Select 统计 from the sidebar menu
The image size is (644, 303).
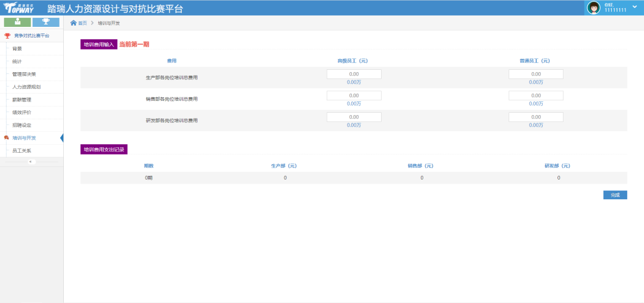click(17, 61)
